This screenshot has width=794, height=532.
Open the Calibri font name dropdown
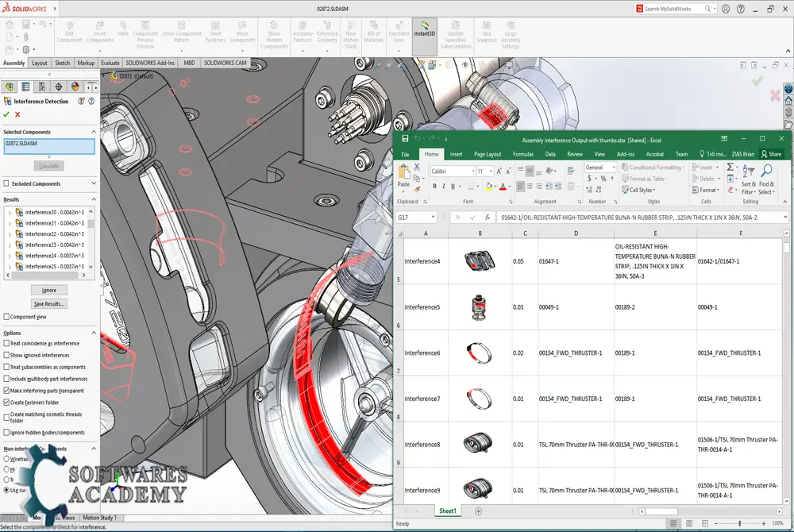click(473, 171)
